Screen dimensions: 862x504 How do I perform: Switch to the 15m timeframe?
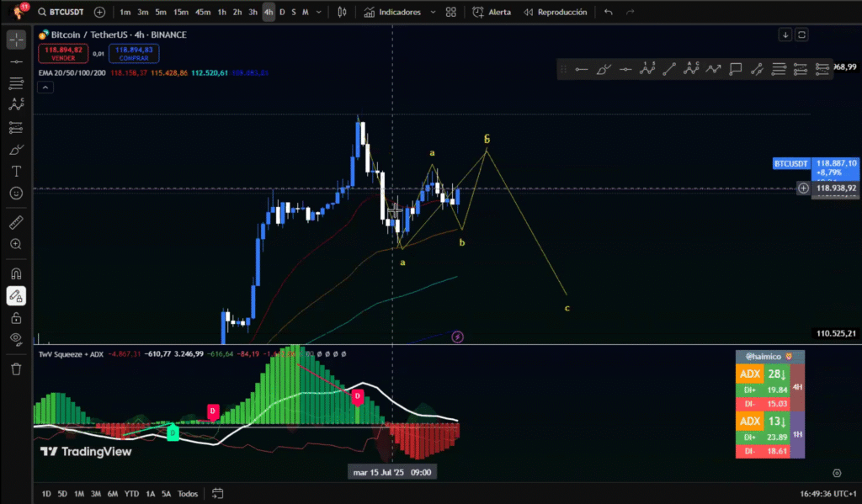[181, 12]
